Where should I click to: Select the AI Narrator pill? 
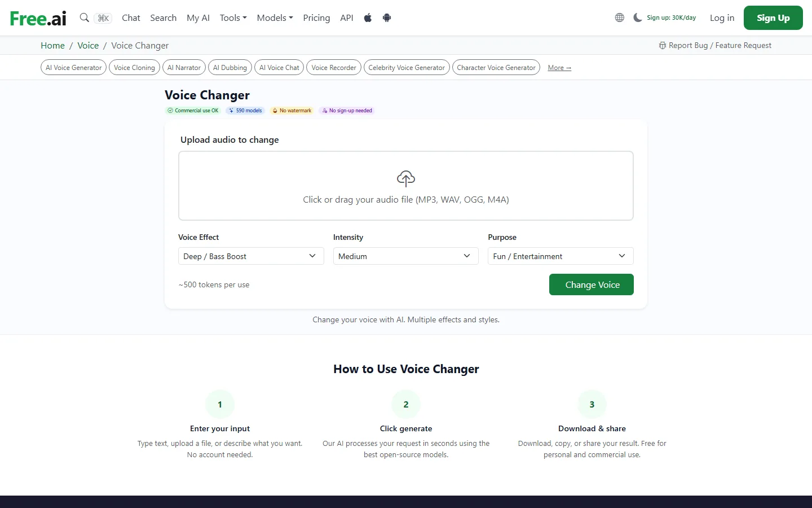(184, 68)
